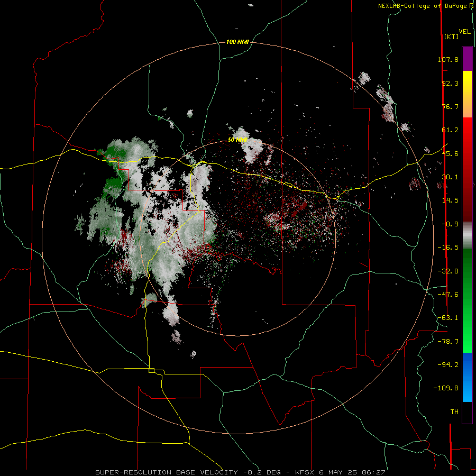
Task: Click the purple segment of the velocity color bar
Action: (467, 59)
